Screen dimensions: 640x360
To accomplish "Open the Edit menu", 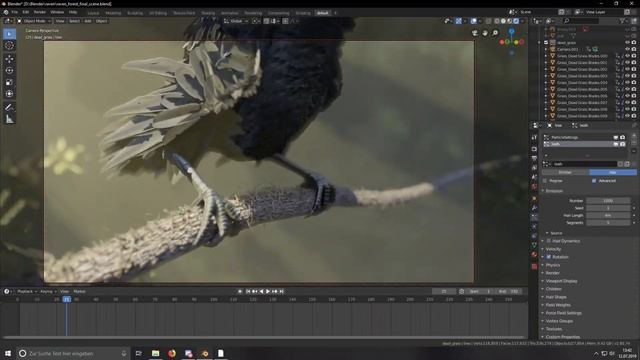I will click(26, 13).
